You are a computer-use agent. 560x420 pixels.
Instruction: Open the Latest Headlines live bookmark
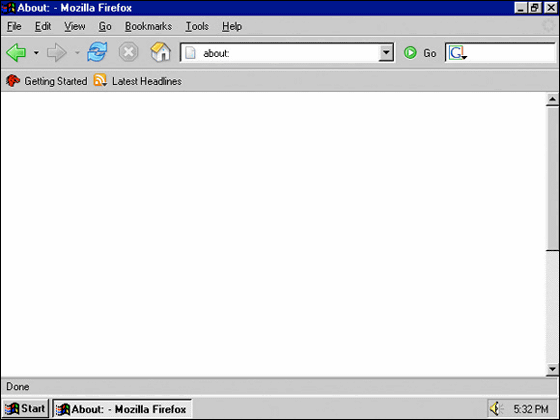tap(138, 81)
